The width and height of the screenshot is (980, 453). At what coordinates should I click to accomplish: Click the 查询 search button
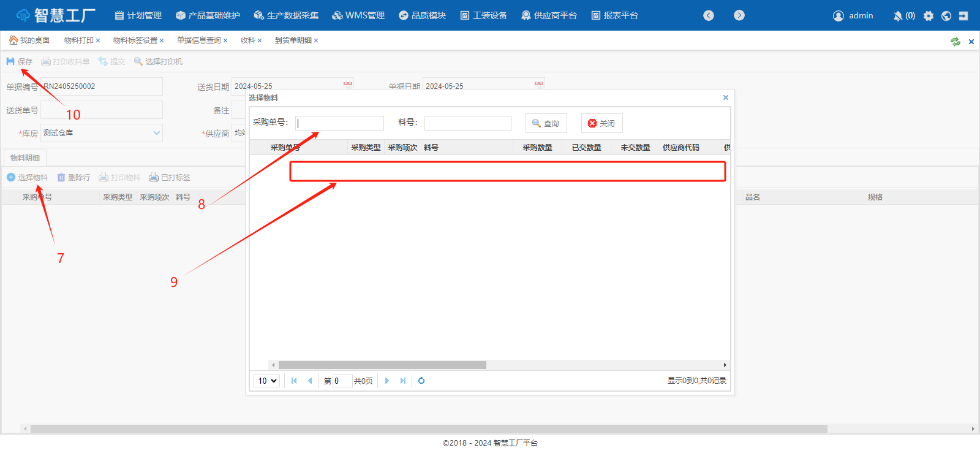(x=546, y=123)
